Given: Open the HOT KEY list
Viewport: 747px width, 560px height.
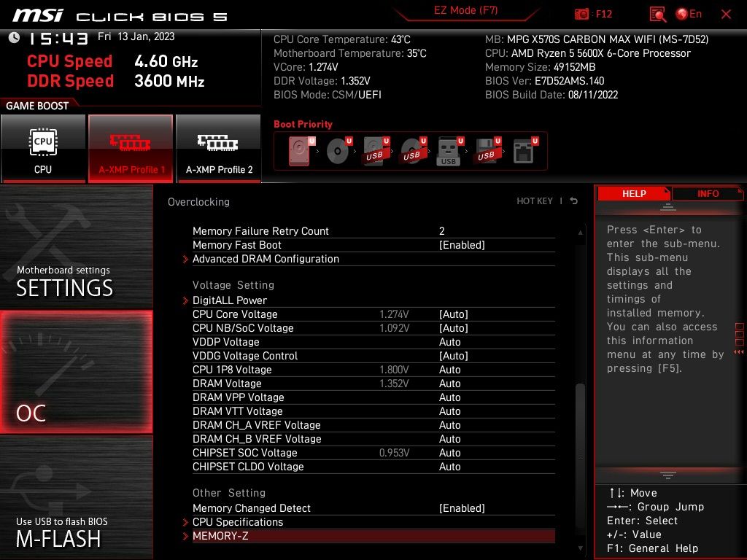Looking at the screenshot, I should [x=535, y=201].
